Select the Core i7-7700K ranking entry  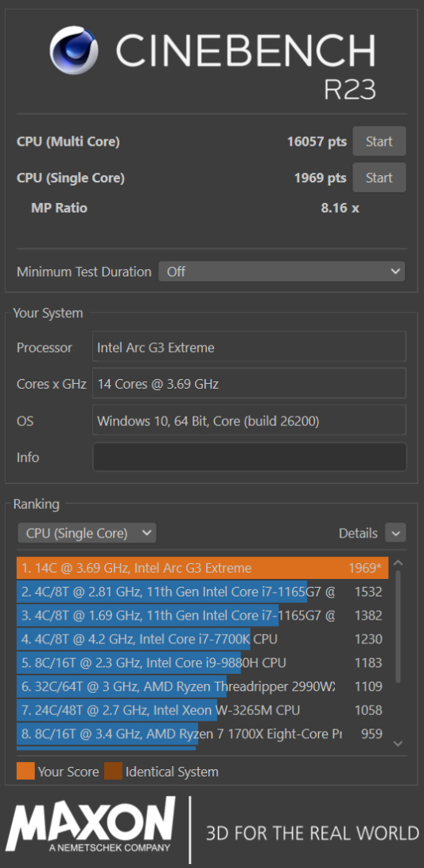[202, 639]
